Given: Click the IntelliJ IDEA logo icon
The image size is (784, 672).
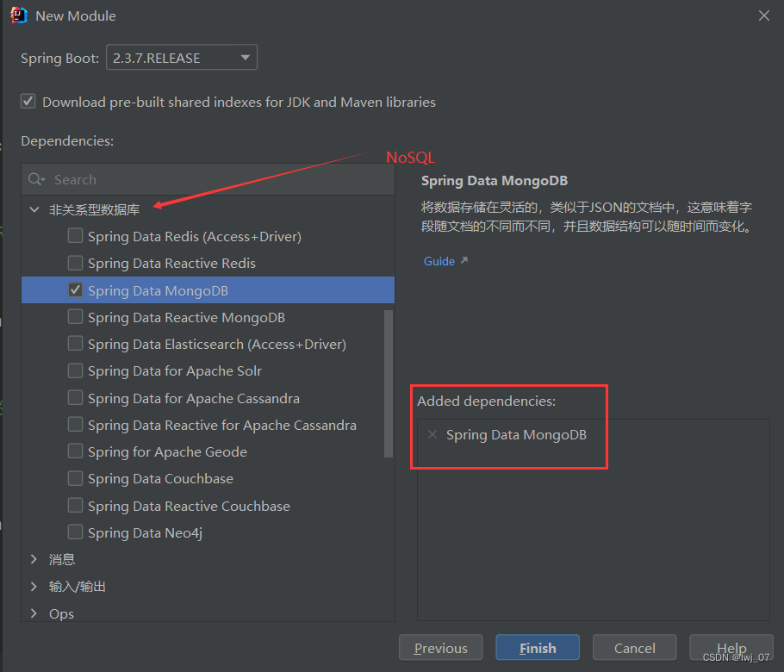Looking at the screenshot, I should point(18,16).
